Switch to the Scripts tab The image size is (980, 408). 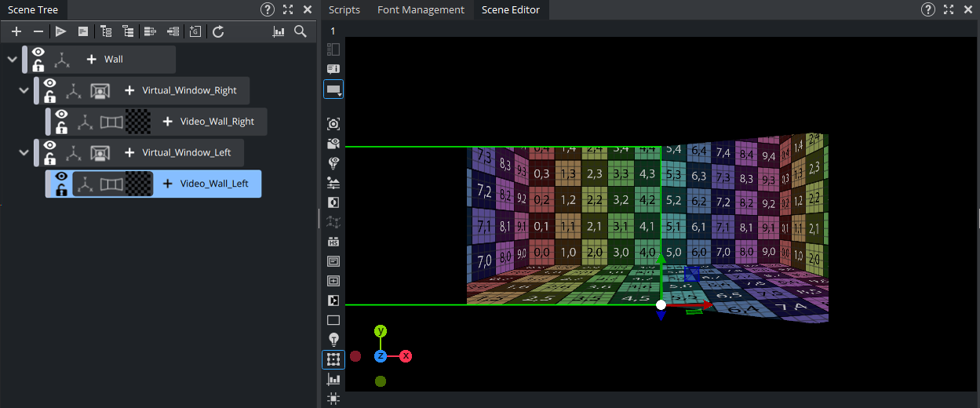(x=344, y=9)
